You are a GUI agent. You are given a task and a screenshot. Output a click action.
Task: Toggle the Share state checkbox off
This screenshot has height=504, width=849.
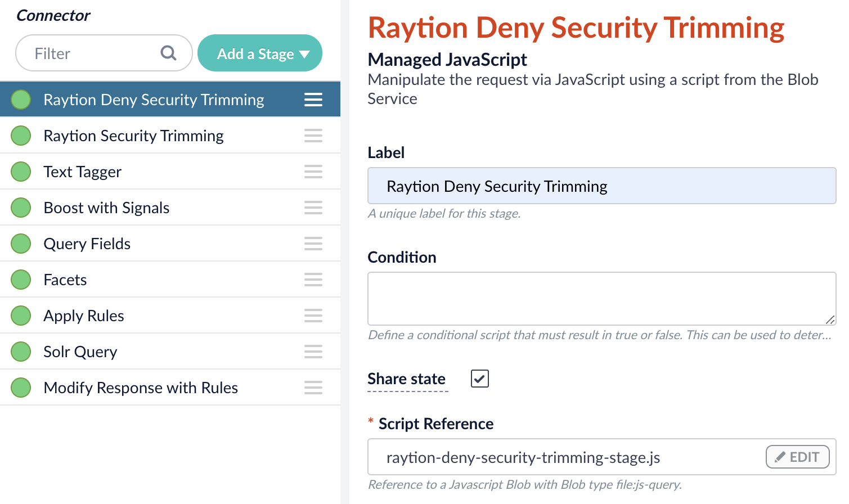click(479, 379)
